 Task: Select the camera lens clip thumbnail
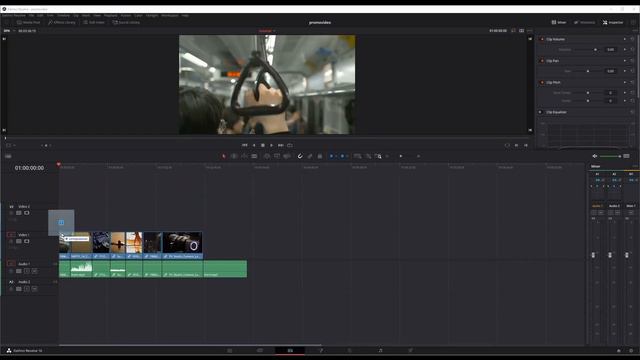(182, 242)
